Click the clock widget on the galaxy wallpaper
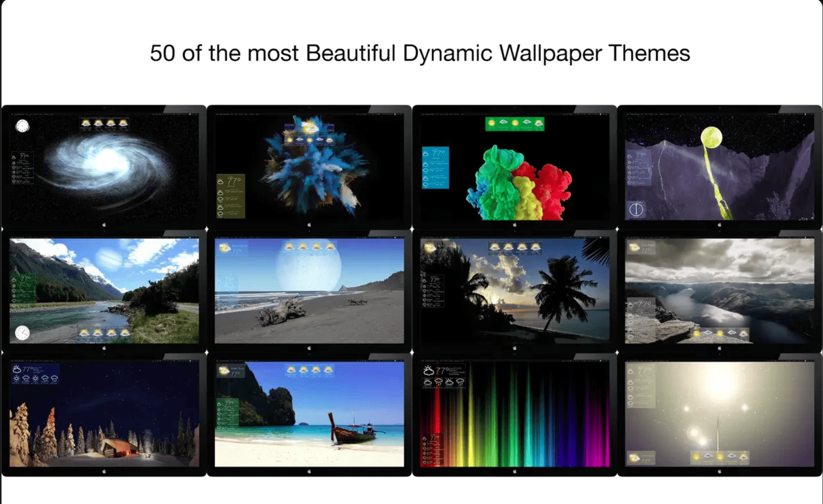 pyautogui.click(x=22, y=126)
